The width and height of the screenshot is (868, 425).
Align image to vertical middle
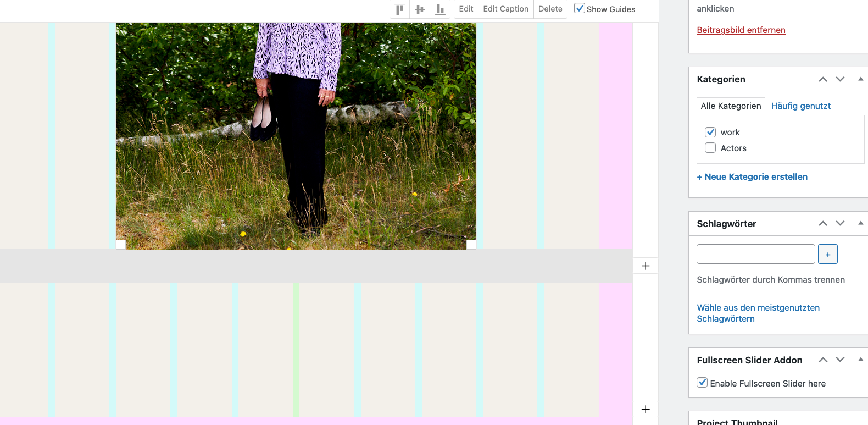420,9
